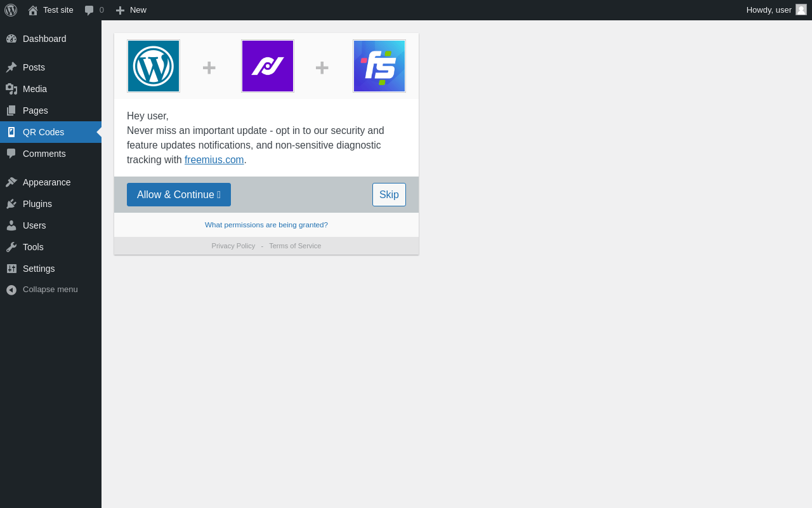
Task: Click Collapse menu text
Action: (50, 290)
